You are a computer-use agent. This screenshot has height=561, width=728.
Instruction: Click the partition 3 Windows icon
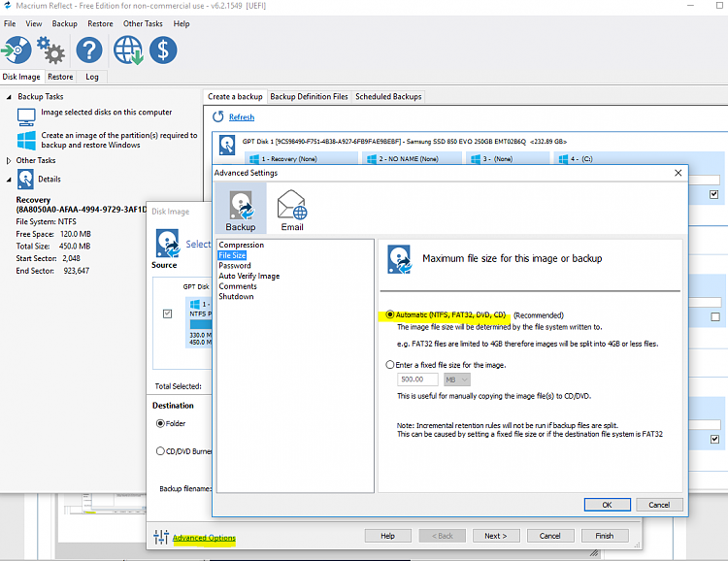476,159
